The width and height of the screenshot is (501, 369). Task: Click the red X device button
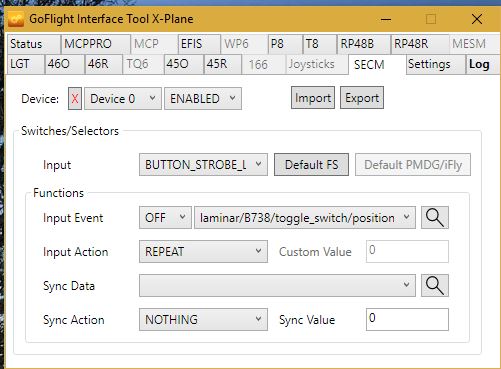[75, 99]
